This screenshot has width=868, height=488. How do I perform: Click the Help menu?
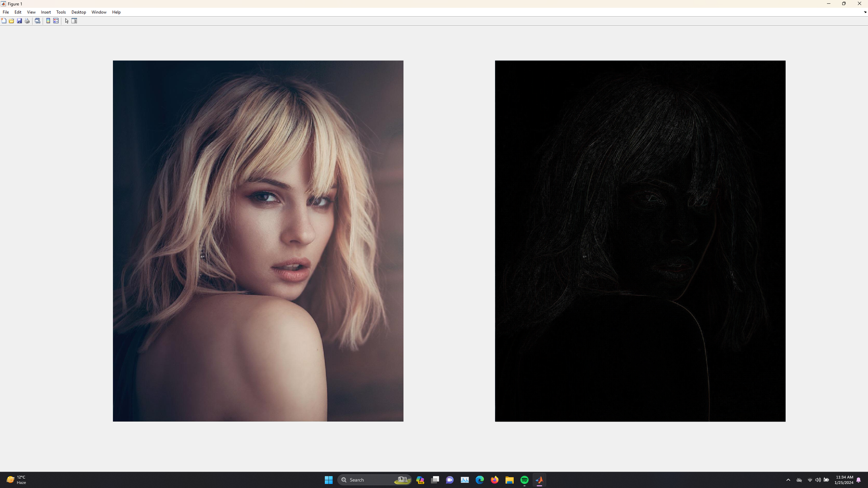(x=116, y=12)
